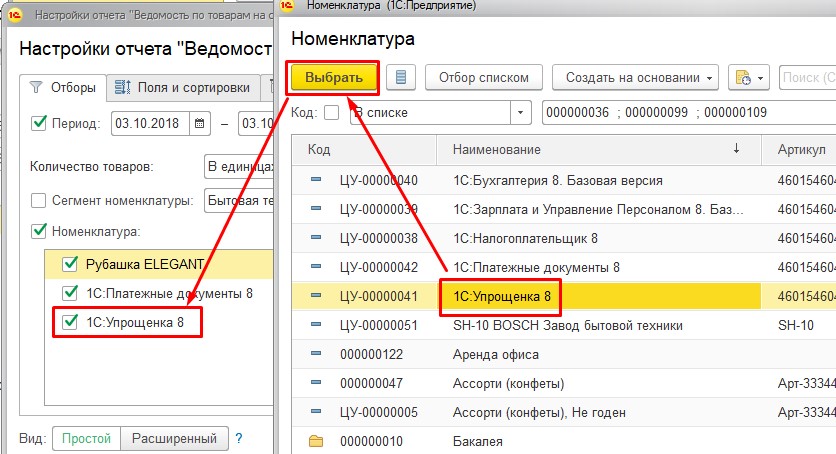Click the Артикул column header
The width and height of the screenshot is (836, 454).
pos(799,150)
